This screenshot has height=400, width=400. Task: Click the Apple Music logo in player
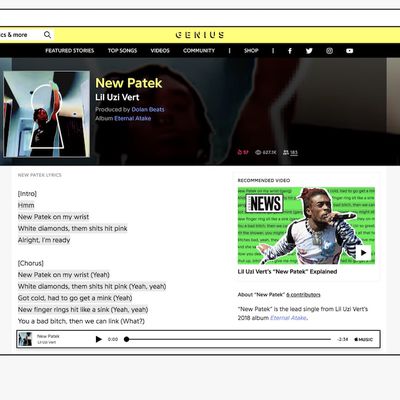(364, 339)
